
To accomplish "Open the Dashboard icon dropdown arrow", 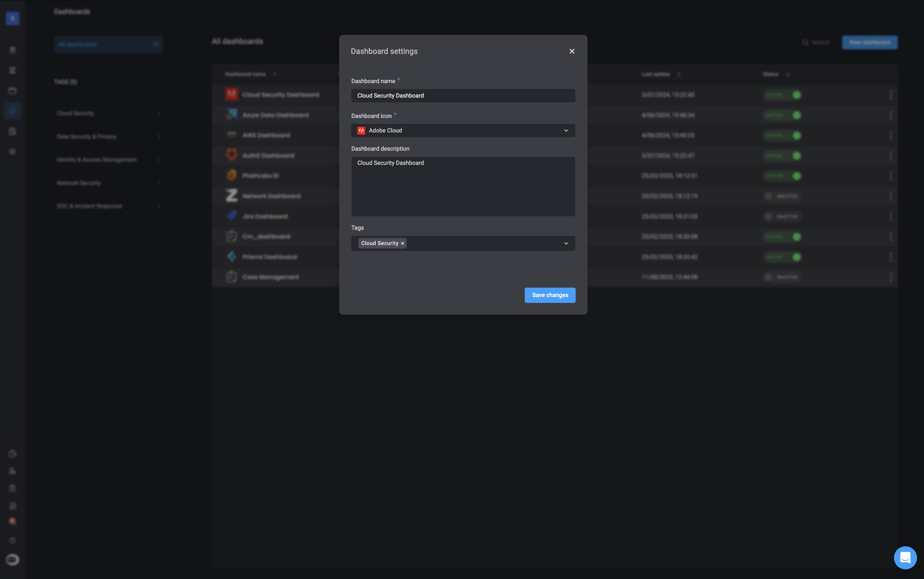I will tap(566, 131).
